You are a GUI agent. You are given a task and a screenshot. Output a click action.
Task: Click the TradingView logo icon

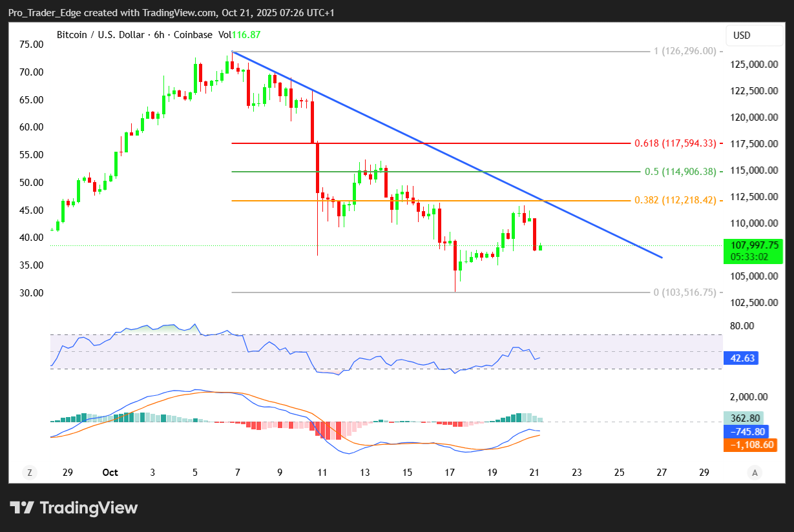click(22, 507)
